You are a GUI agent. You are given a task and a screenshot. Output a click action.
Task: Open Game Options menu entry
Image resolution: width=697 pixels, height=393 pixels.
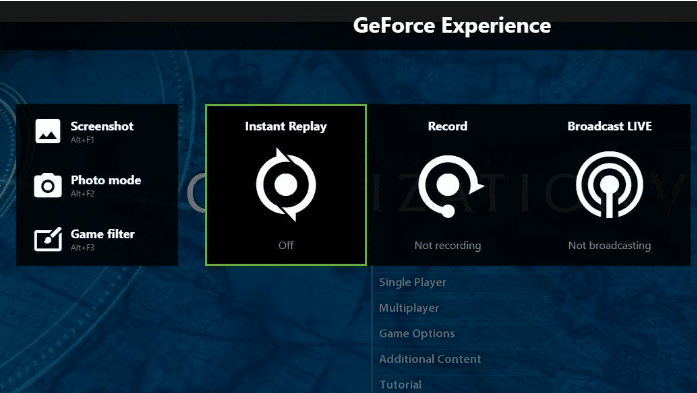point(417,333)
